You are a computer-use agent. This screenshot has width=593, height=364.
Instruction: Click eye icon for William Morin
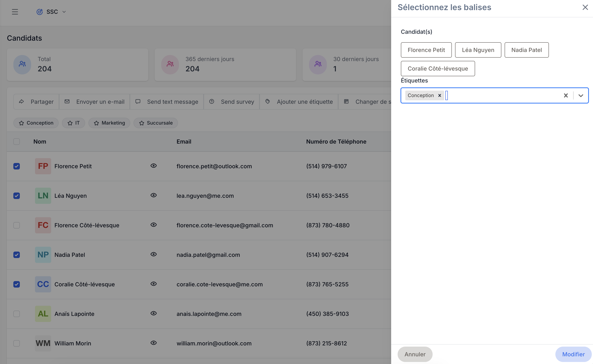pos(154,343)
